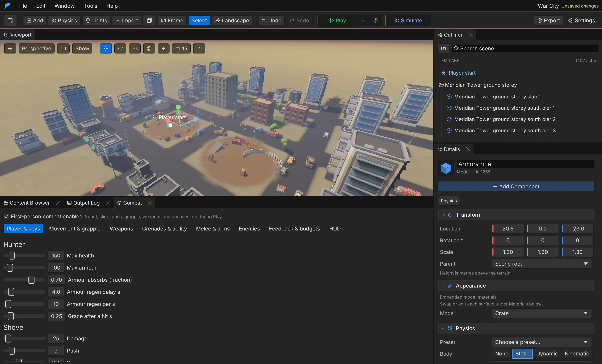This screenshot has width=602, height=364.
Task: Collapse the Appearance section
Action: pos(443,286)
